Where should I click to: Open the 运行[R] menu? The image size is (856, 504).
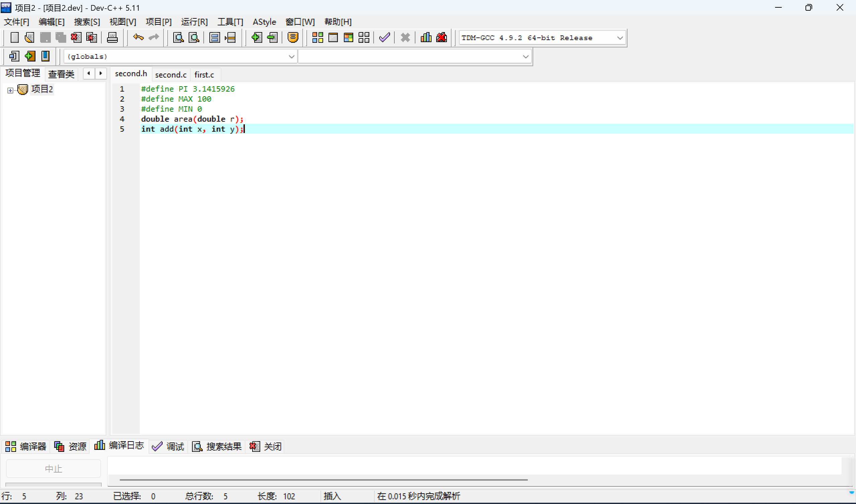click(194, 22)
